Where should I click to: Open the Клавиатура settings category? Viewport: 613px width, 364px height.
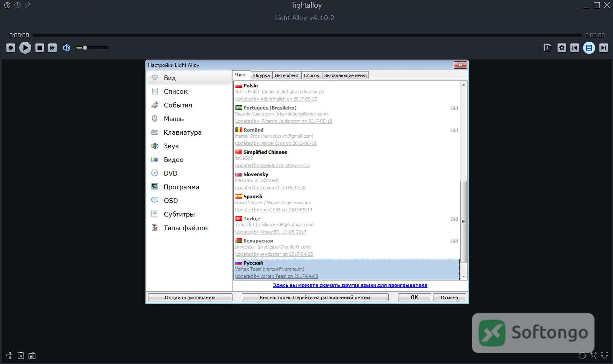click(189, 132)
